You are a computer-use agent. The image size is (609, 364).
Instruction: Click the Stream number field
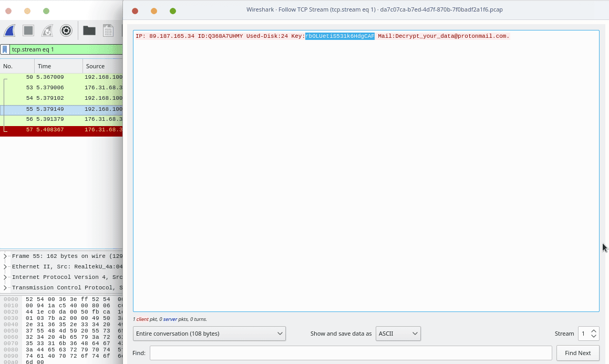(x=584, y=334)
